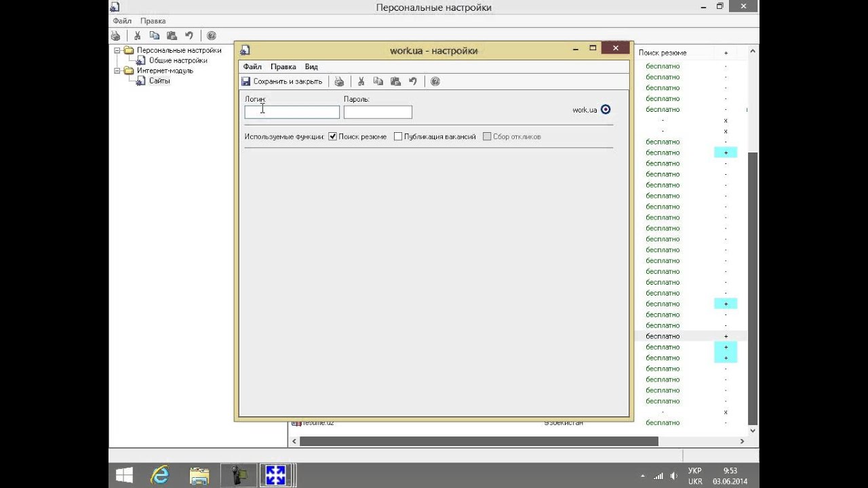
Task: Collapse the Персональные настройки tree node
Action: click(x=117, y=50)
